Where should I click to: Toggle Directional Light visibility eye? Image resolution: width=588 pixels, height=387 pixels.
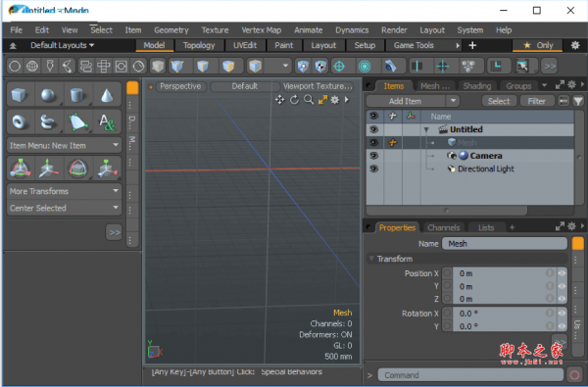click(373, 169)
